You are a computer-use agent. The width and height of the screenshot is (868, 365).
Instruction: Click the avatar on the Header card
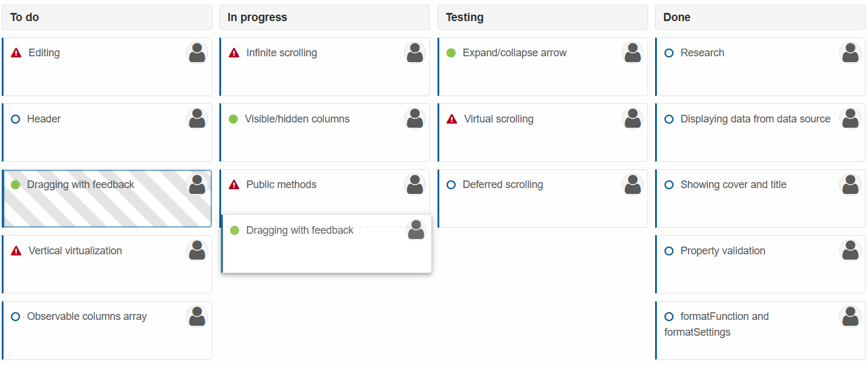(197, 119)
